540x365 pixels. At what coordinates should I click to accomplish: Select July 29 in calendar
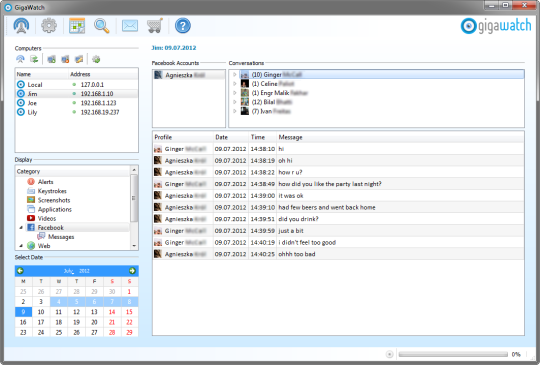point(129,333)
